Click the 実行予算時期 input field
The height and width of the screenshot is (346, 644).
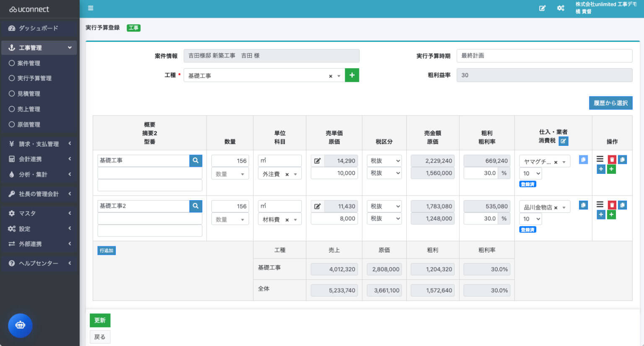point(544,56)
